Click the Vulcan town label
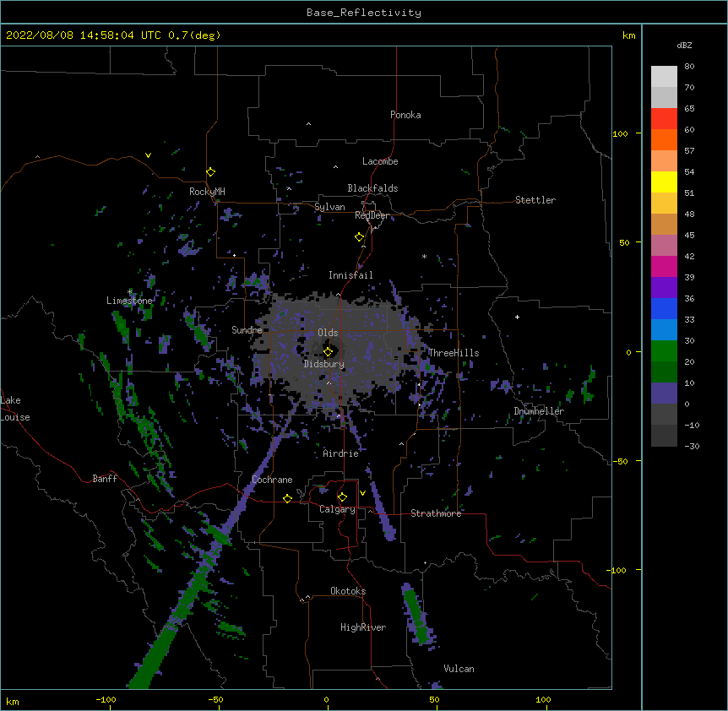Image resolution: width=728 pixels, height=711 pixels. [459, 669]
